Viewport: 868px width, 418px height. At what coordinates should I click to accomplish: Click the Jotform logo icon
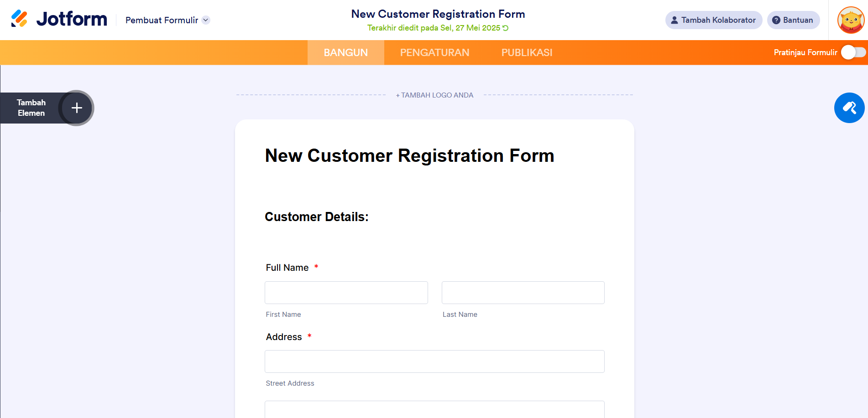point(19,19)
